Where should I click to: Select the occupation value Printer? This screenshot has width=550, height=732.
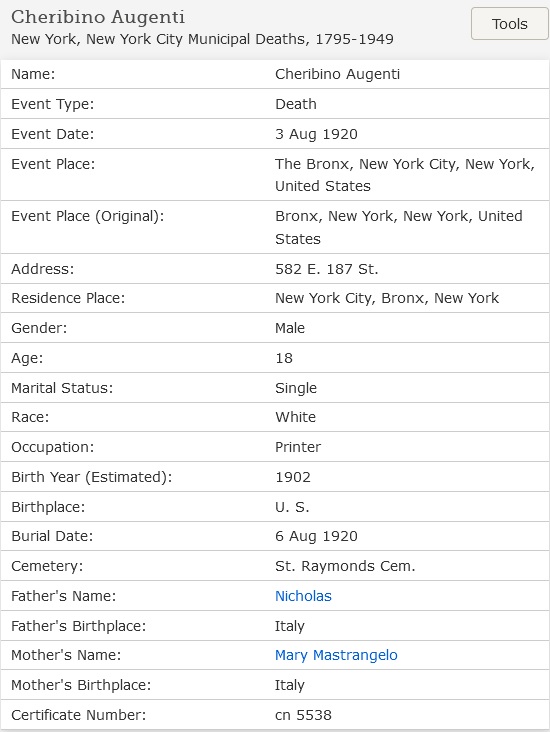point(298,447)
